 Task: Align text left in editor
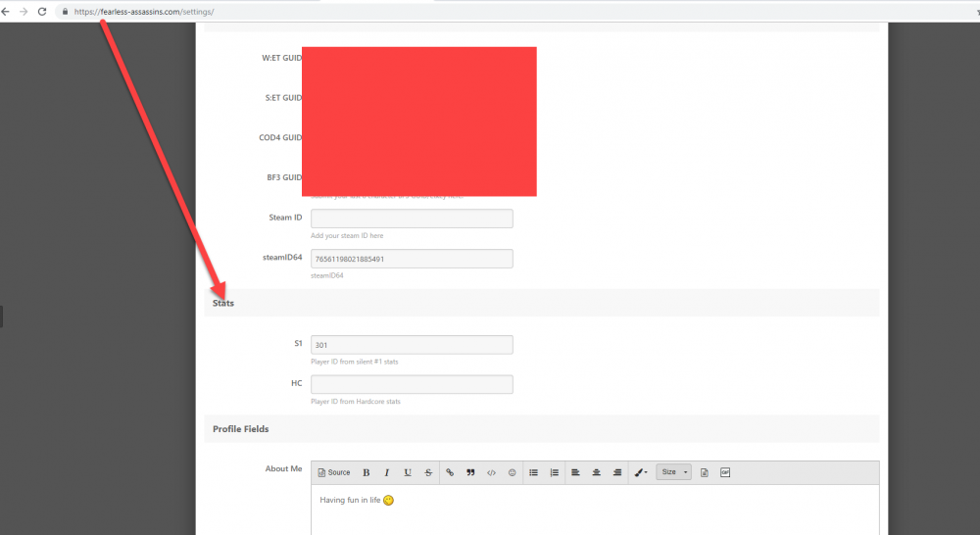(575, 472)
